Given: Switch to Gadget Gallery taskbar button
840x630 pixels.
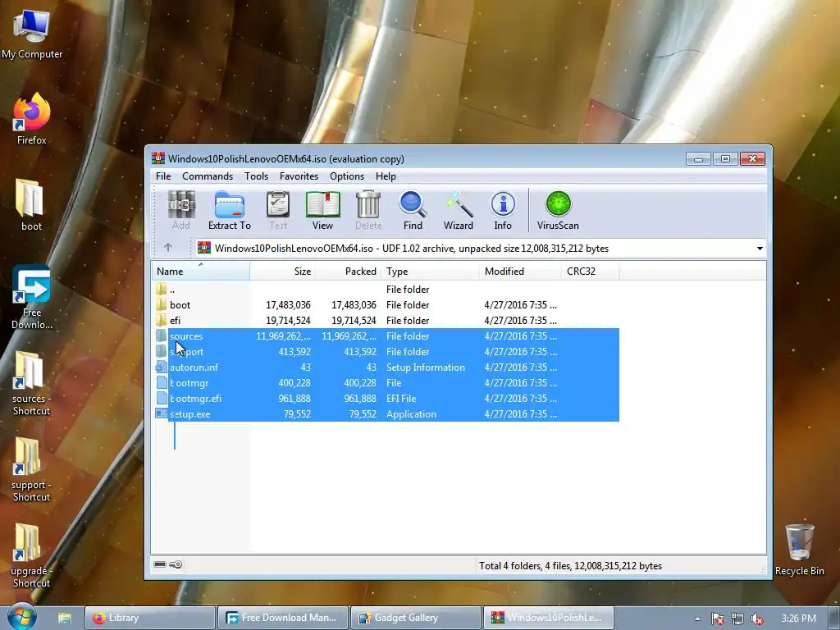Looking at the screenshot, I should (x=416, y=618).
